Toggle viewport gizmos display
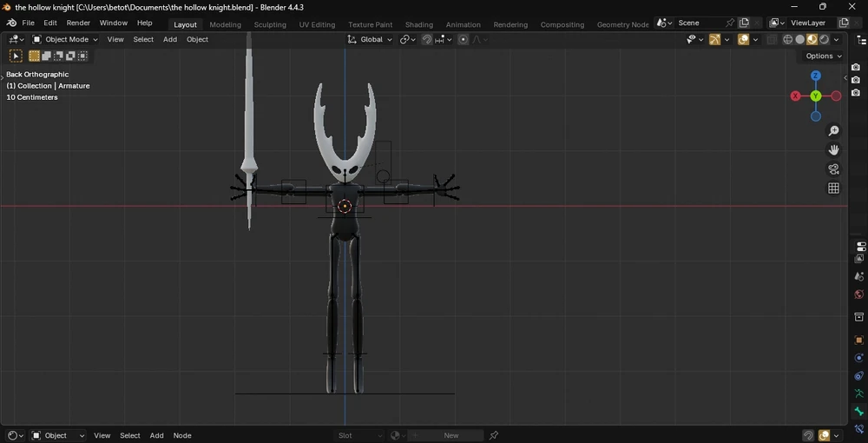Viewport: 868px width, 443px height. 714,39
